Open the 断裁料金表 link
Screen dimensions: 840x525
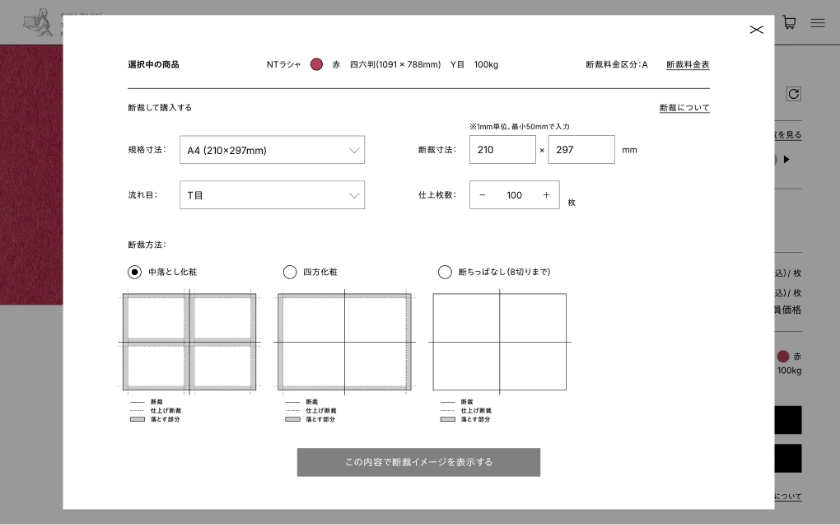tap(688, 64)
